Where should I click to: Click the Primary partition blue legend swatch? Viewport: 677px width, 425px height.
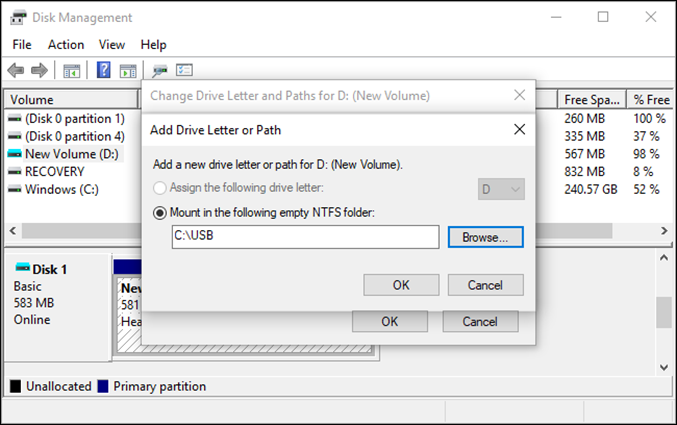point(103,386)
